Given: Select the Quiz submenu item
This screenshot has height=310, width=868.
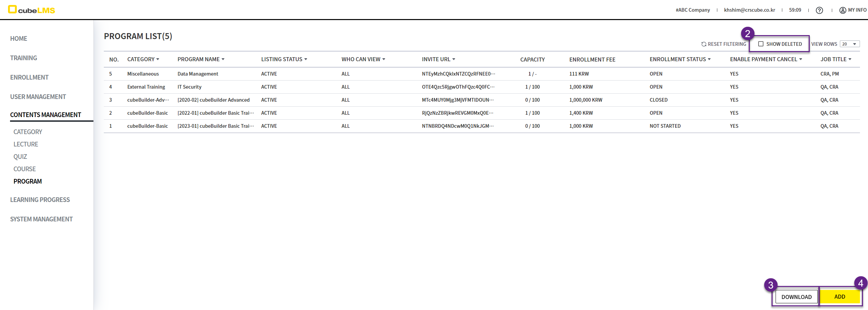Looking at the screenshot, I should pos(20,157).
